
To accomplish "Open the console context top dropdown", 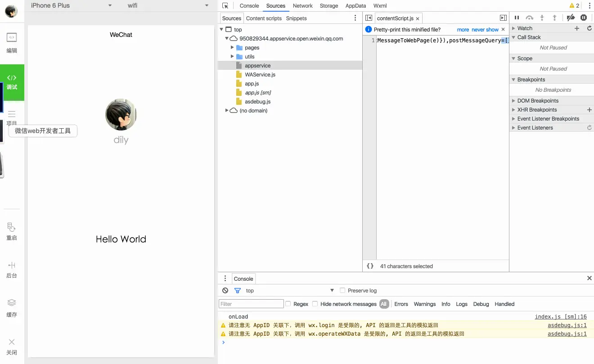I will (290, 291).
